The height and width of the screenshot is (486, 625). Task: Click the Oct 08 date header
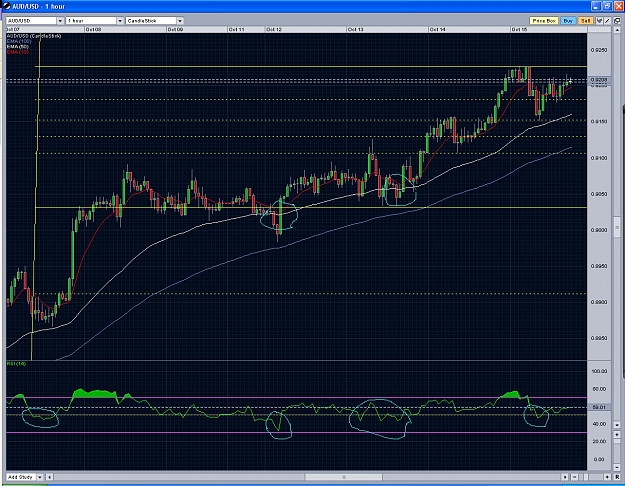coord(93,30)
